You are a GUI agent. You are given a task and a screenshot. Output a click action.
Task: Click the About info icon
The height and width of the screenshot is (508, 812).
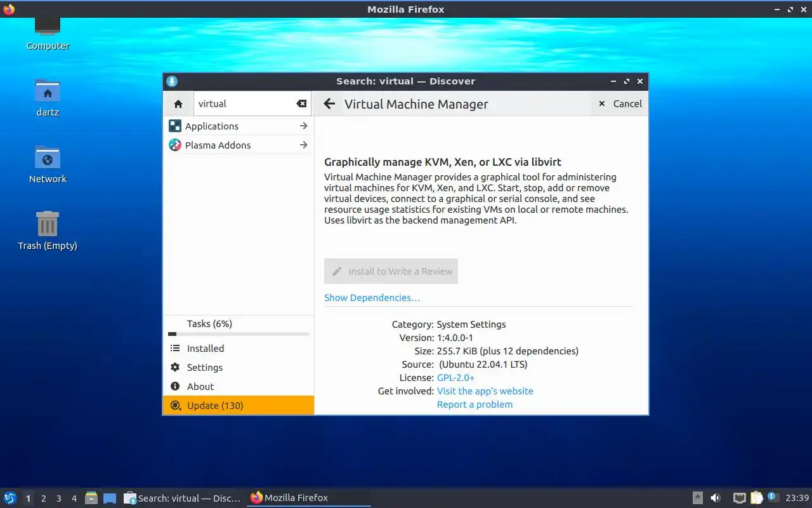click(x=175, y=386)
